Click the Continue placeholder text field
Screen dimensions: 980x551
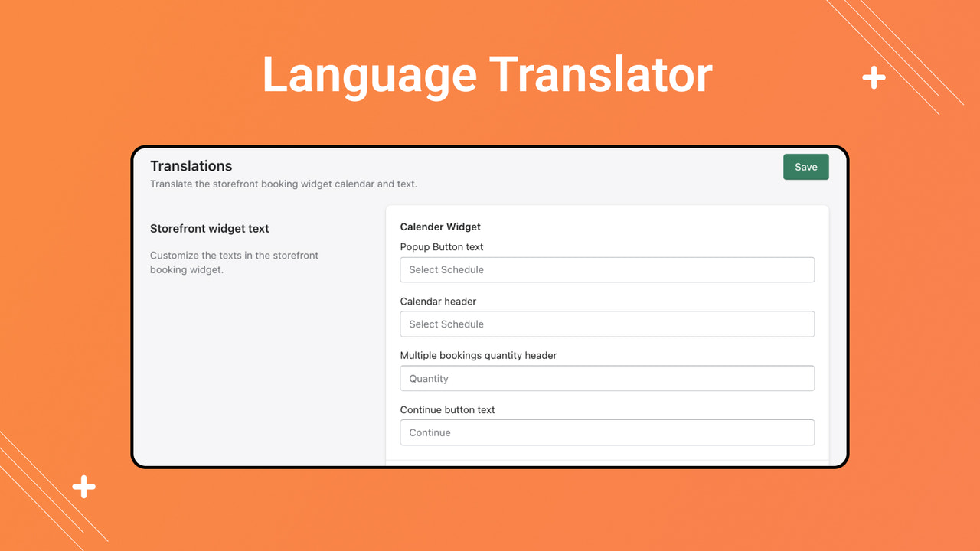click(x=430, y=432)
